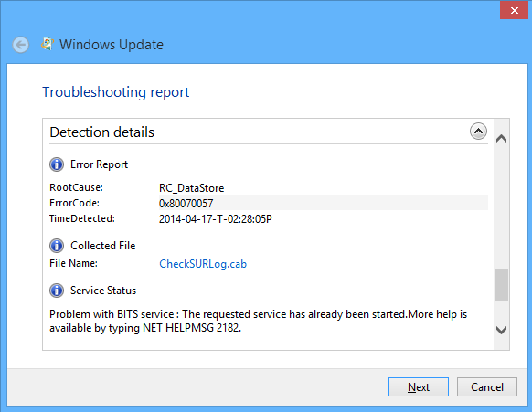Click the Error Report info icon
This screenshot has width=532, height=412.
pyautogui.click(x=57, y=164)
